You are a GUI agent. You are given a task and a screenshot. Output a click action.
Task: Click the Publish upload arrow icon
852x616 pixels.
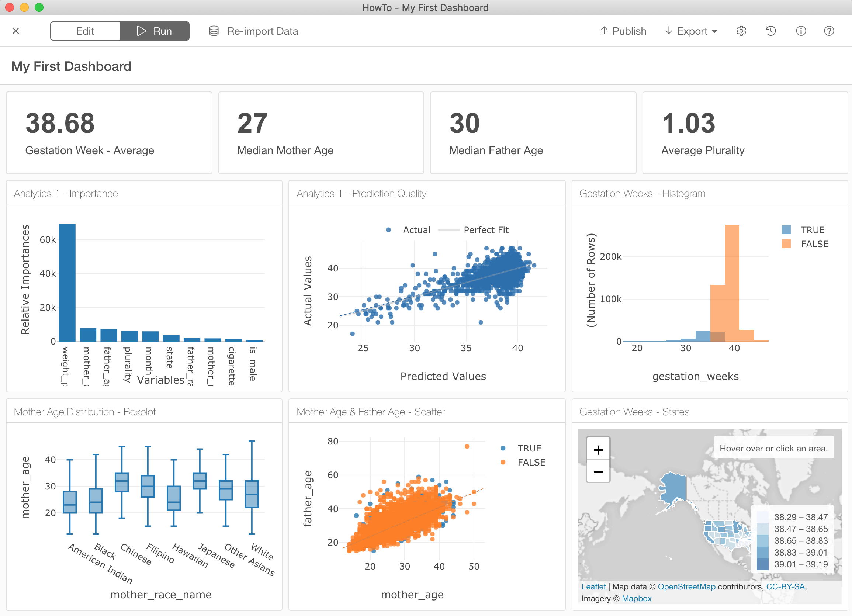point(604,31)
